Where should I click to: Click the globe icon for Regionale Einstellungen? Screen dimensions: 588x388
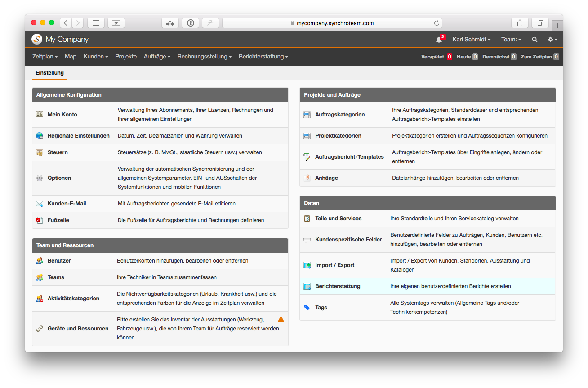(40, 136)
